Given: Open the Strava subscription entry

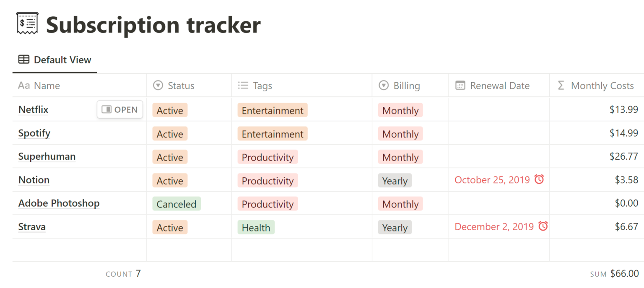Looking at the screenshot, I should tap(32, 226).
